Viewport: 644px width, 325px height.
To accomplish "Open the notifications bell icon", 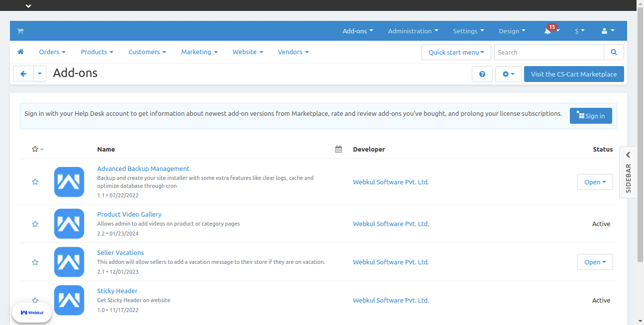I will pyautogui.click(x=547, y=31).
